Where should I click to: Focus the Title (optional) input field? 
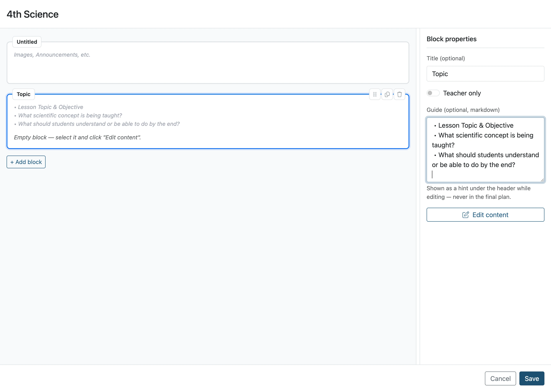coord(485,74)
